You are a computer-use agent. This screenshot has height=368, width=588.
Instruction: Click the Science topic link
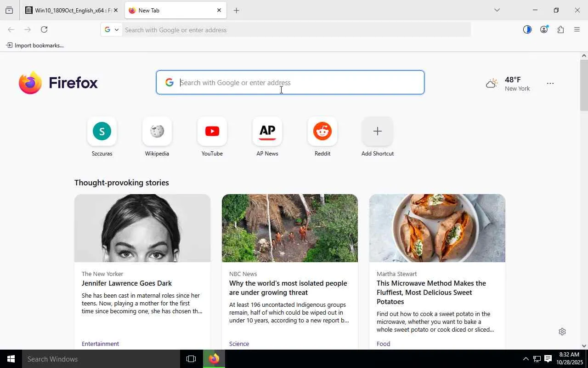click(x=239, y=344)
